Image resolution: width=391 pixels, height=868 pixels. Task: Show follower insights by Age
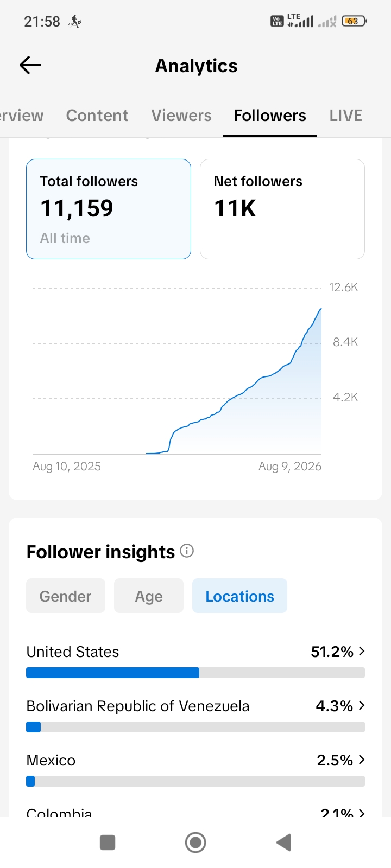coord(149,596)
